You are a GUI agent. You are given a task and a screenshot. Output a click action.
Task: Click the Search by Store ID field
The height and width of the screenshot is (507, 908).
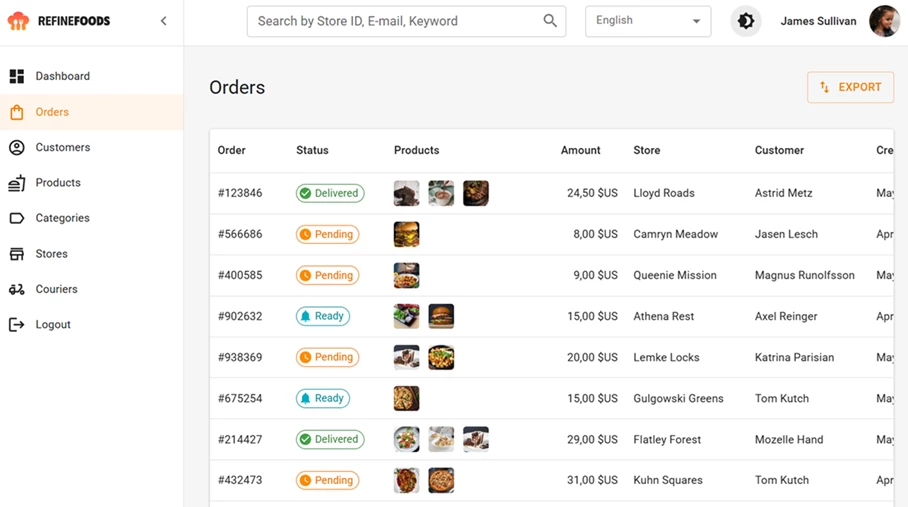click(395, 21)
